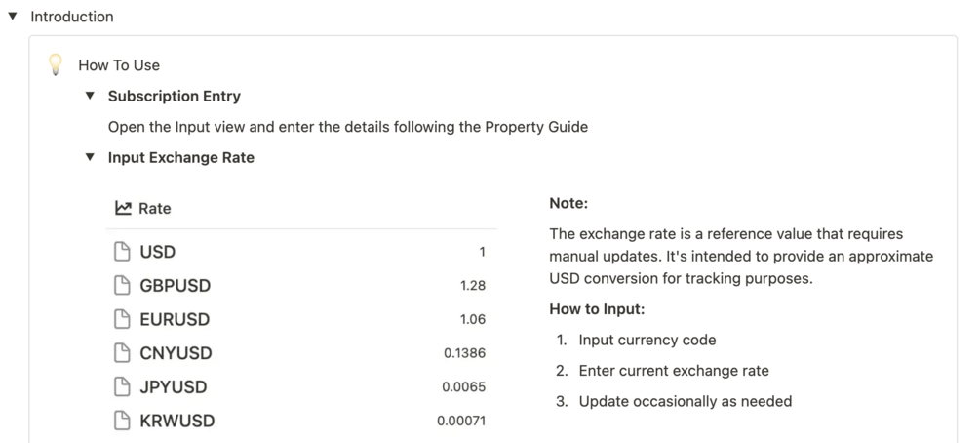Click the How To Use heading text
The width and height of the screenshot is (980, 443).
click(119, 65)
